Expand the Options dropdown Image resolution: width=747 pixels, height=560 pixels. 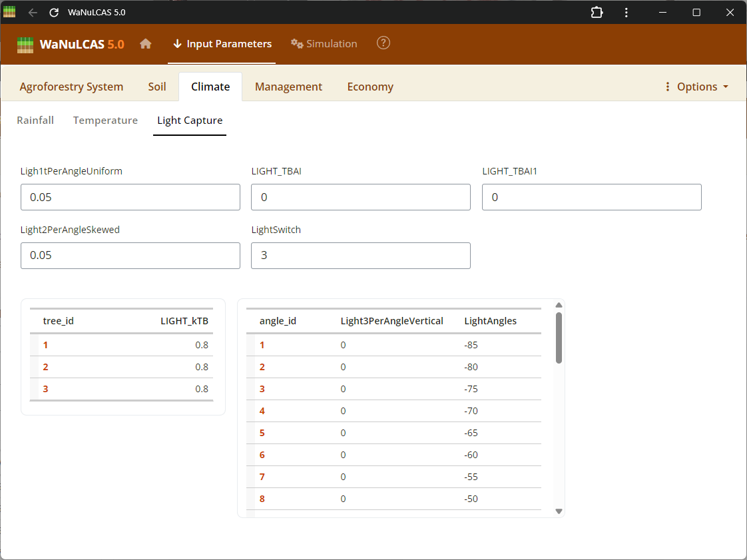(696, 87)
